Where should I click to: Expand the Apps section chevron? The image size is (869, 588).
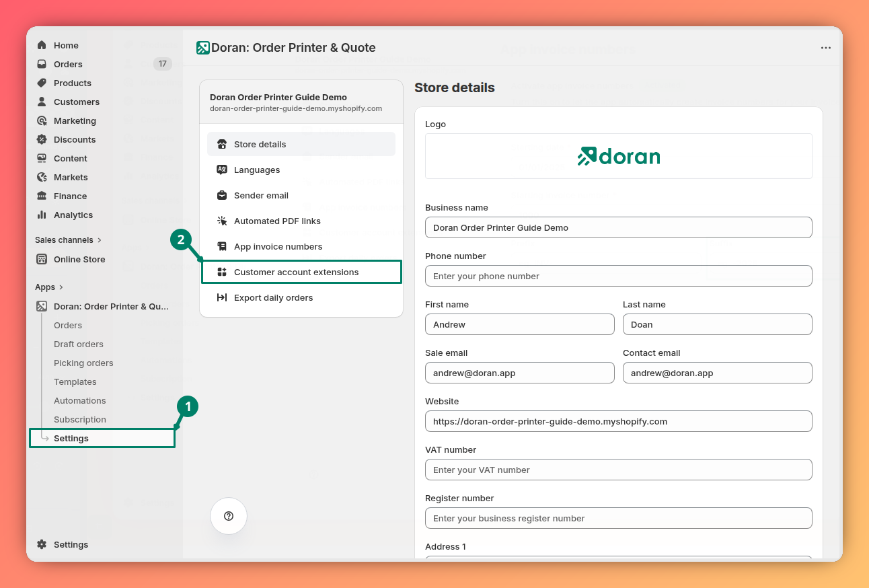61,287
